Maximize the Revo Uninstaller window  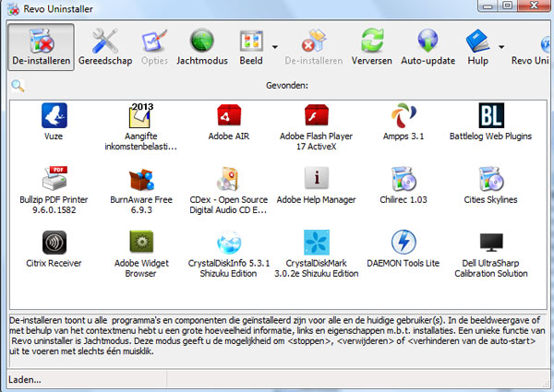point(507,6)
